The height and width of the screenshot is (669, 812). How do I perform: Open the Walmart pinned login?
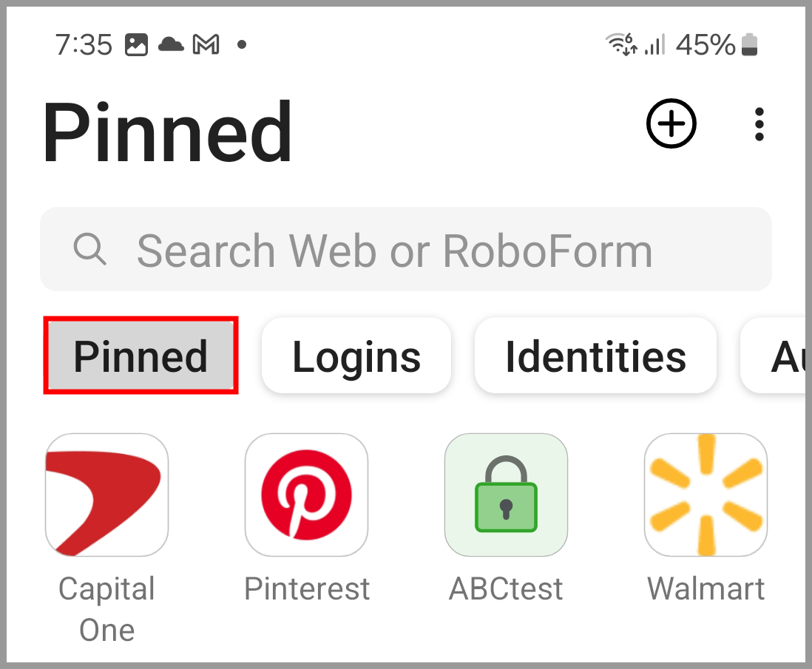[x=706, y=495]
